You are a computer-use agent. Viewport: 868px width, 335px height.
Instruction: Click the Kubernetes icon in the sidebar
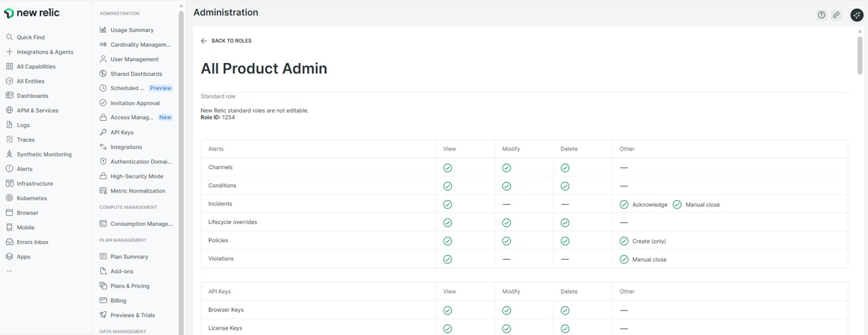point(9,198)
